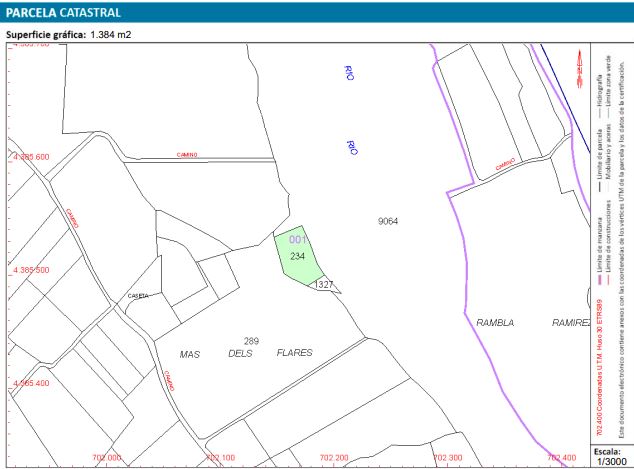Select the small parcel numbered 327
634x469 pixels.
[323, 285]
